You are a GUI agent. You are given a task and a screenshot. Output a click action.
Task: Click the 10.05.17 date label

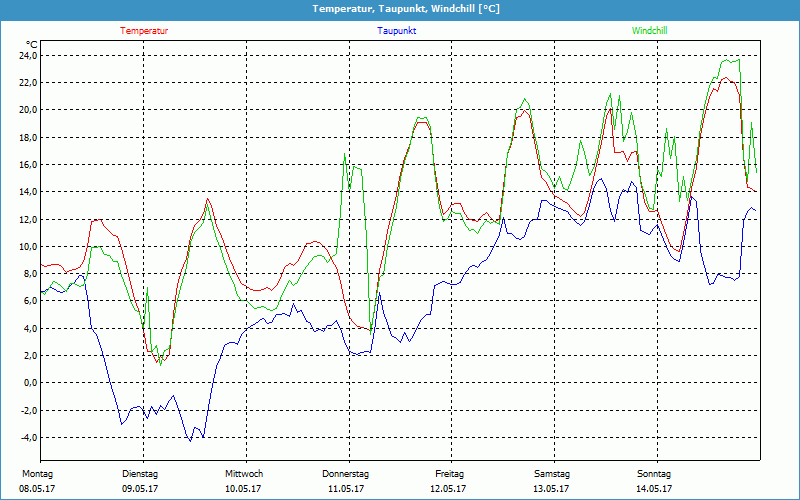click(x=243, y=489)
